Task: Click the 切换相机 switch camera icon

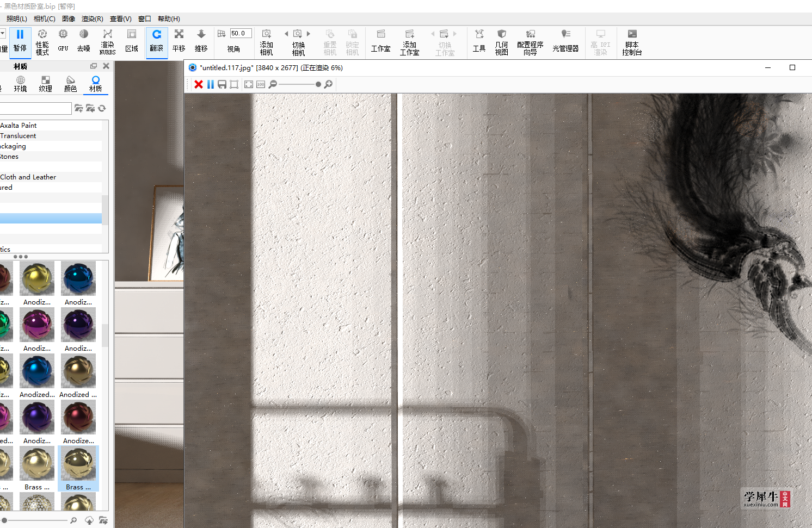Action: click(x=298, y=34)
